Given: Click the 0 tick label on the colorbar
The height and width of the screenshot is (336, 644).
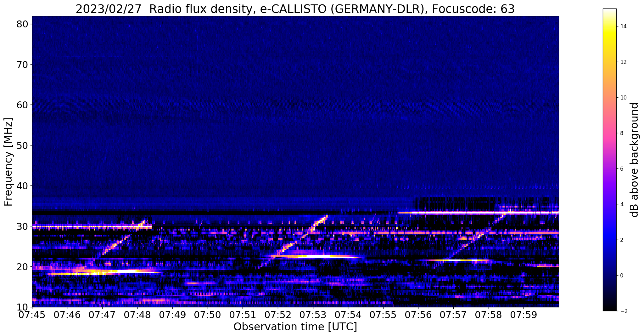Looking at the screenshot, I should coord(621,276).
